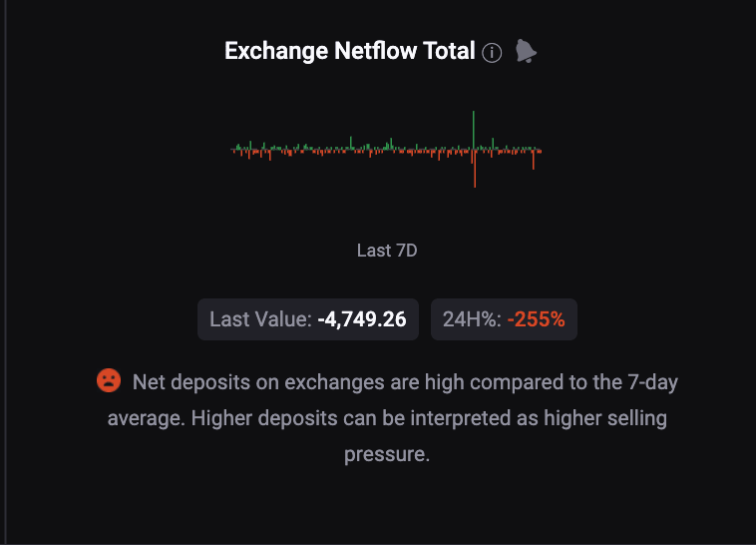Click the Exchange Netflow Total title
Screen dimensions: 756x545
pyautogui.click(x=349, y=52)
